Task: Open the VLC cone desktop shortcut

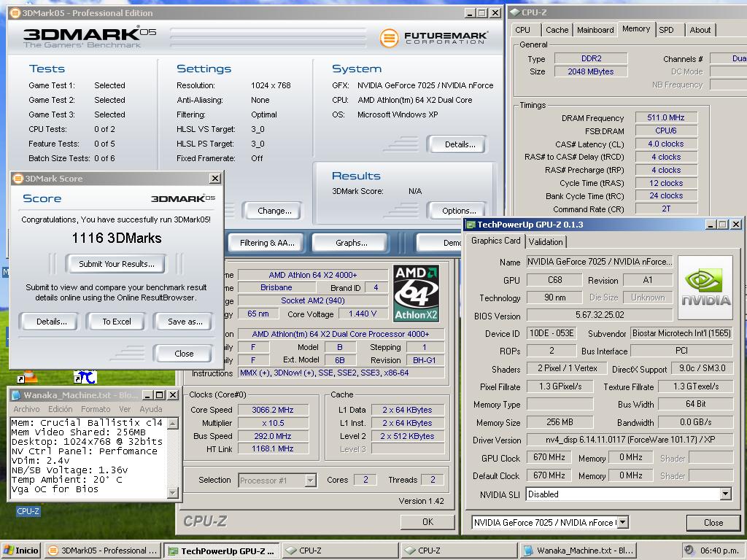Action: pyautogui.click(x=27, y=377)
